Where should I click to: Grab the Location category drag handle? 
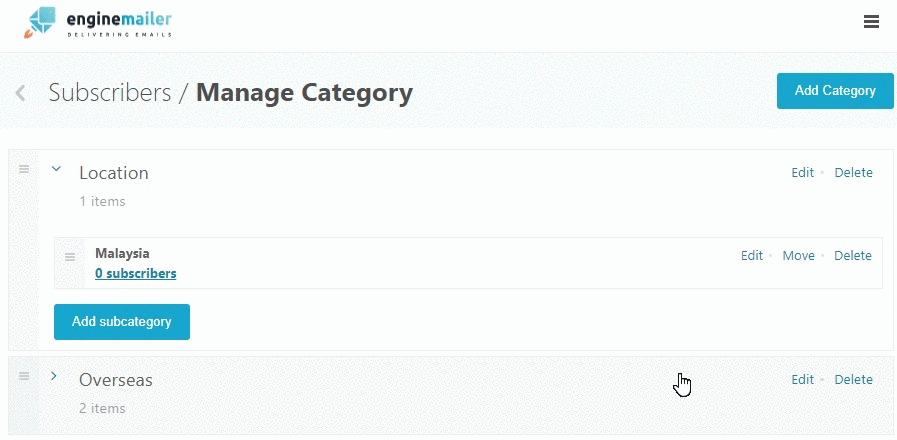click(x=24, y=169)
